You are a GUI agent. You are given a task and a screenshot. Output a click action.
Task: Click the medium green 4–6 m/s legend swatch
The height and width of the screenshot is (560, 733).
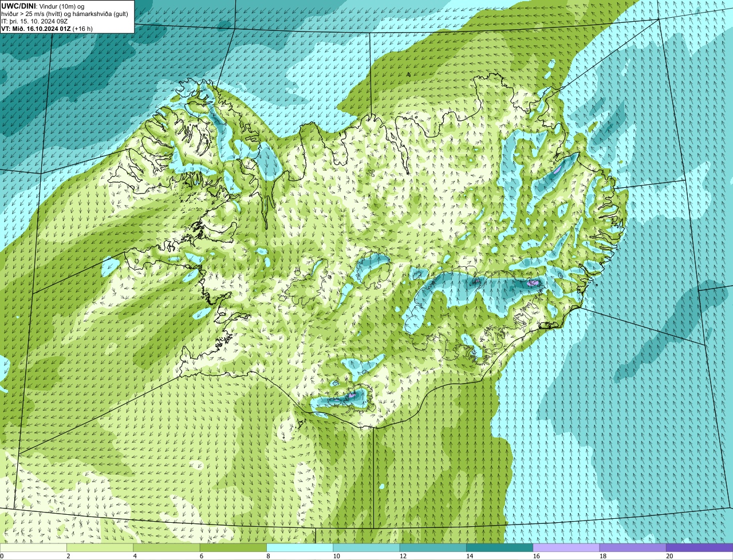(x=167, y=547)
